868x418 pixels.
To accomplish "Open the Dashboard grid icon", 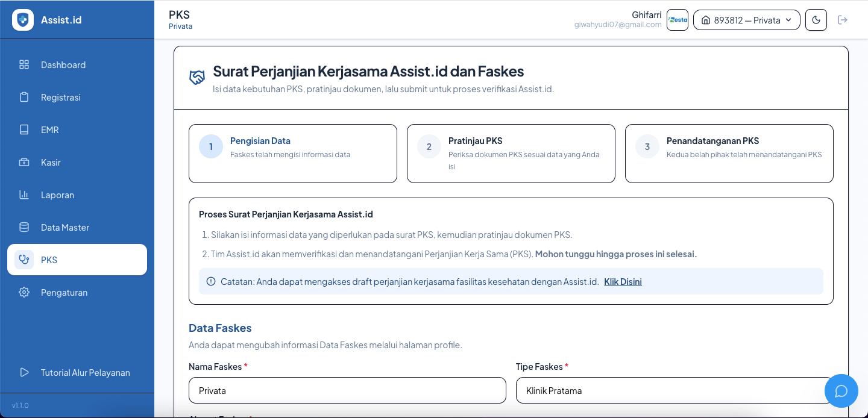I will coord(24,64).
